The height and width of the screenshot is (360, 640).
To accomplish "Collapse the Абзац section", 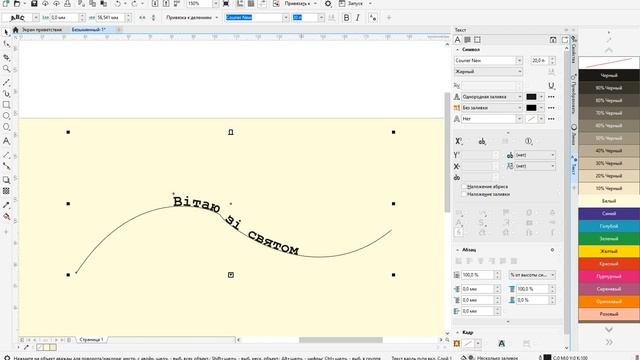I will (x=457, y=250).
